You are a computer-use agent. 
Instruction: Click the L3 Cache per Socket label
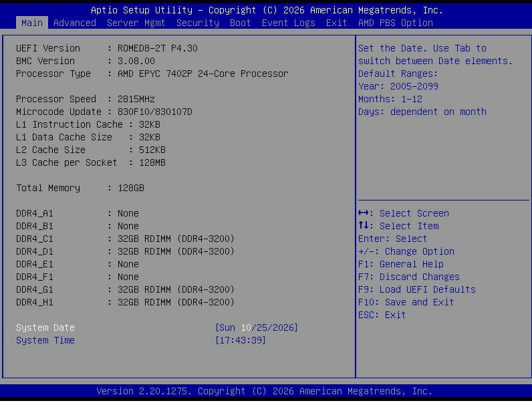[x=67, y=162]
